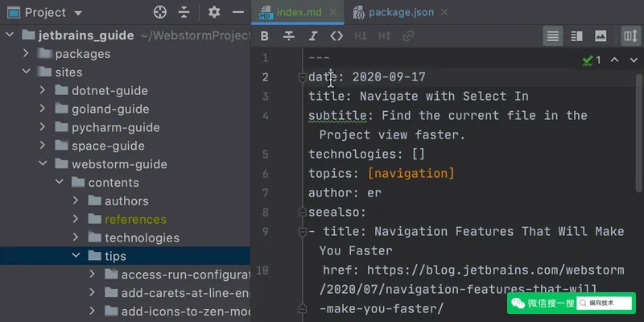Click the insert link icon

coord(408,36)
